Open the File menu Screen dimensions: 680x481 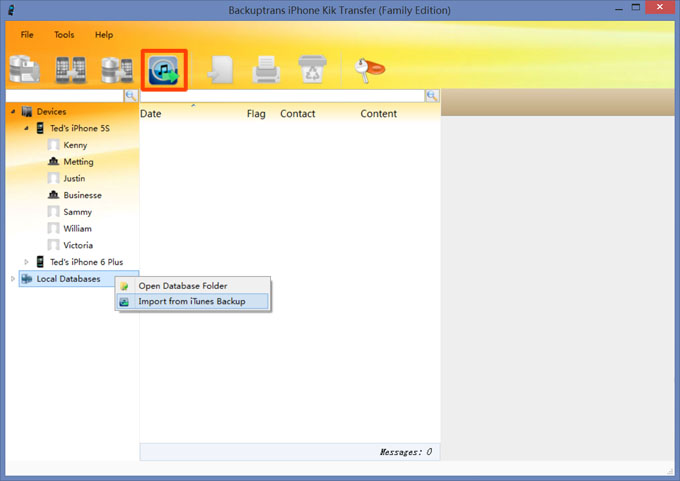[27, 35]
